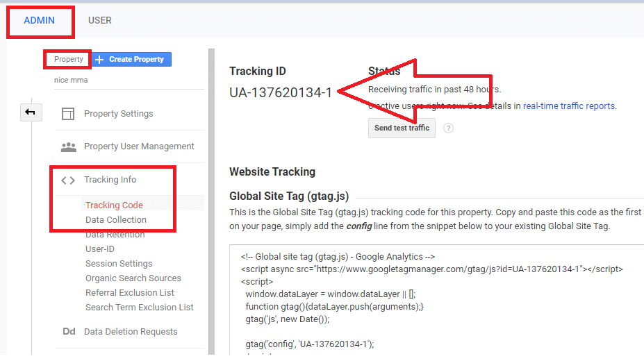Click the Tracking Info code brackets icon

[x=68, y=180]
